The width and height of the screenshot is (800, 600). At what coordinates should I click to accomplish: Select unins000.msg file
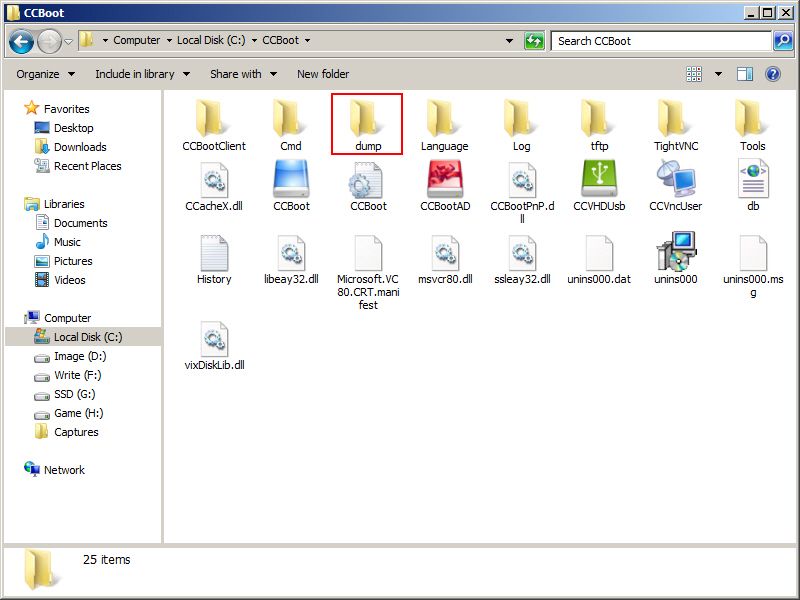point(753,266)
